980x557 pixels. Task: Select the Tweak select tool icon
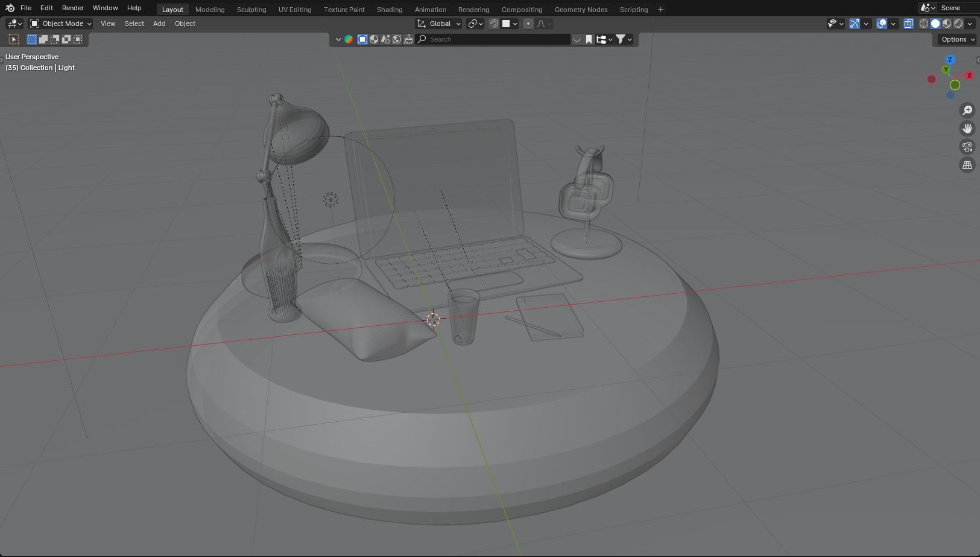click(x=14, y=39)
